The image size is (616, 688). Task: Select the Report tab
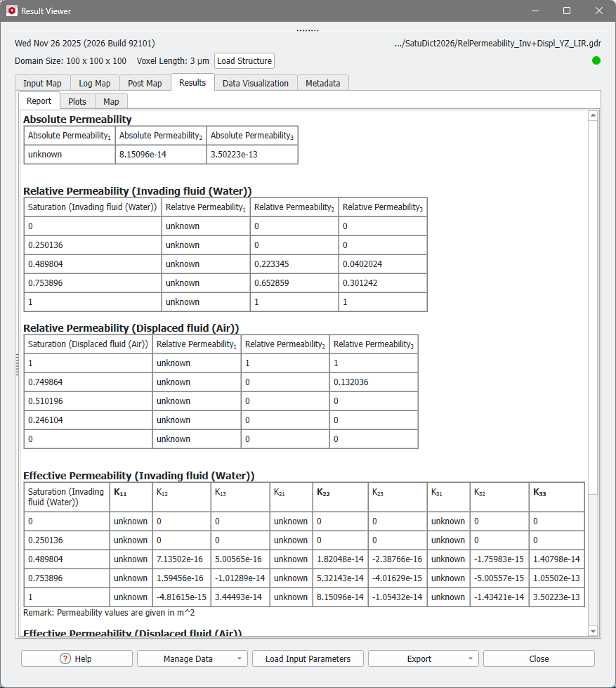(x=39, y=100)
